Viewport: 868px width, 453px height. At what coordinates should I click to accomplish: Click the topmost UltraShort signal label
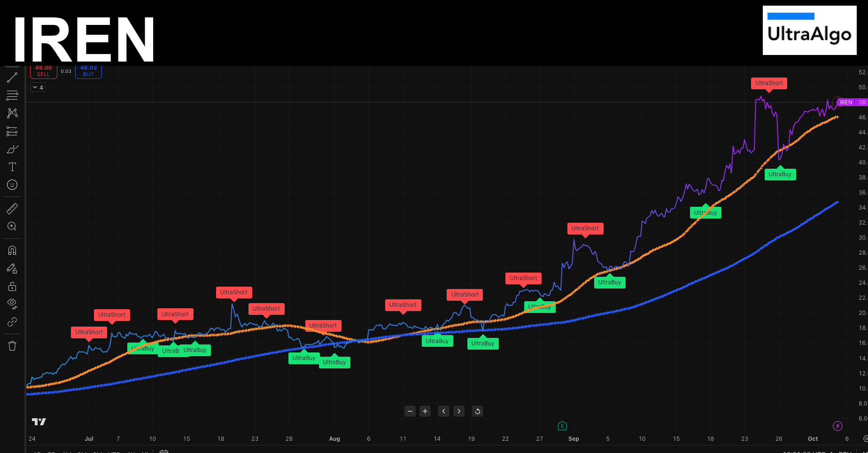tap(769, 83)
